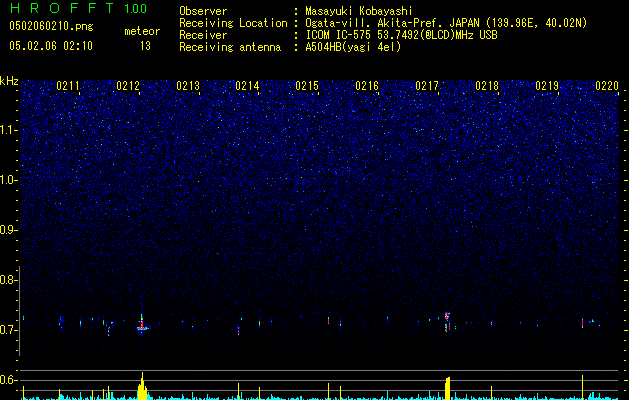
Task: Click the tallest yellow power peak just after 0212
Action: pos(142,386)
